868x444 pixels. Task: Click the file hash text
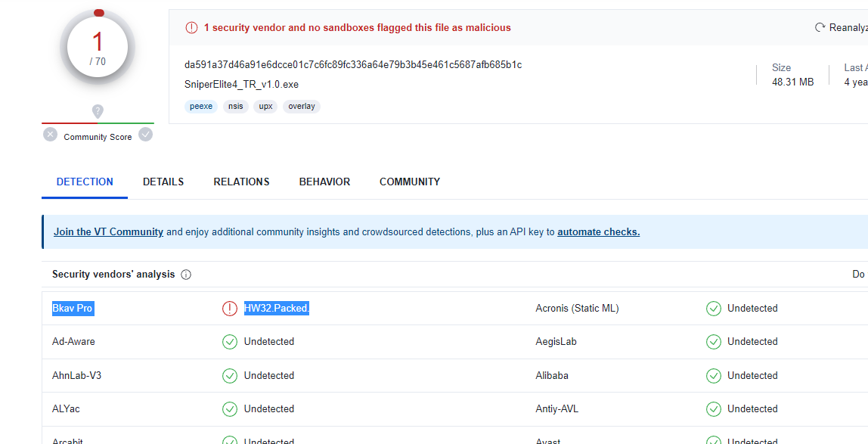pos(353,65)
